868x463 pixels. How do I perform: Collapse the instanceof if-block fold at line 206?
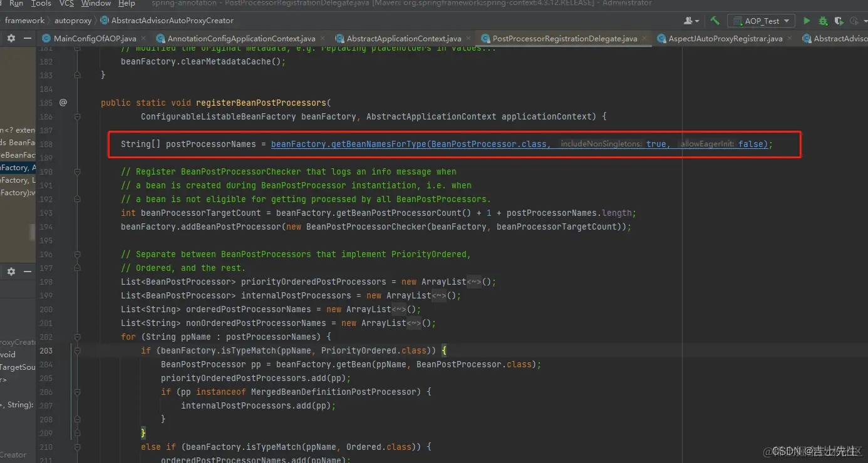78,392
